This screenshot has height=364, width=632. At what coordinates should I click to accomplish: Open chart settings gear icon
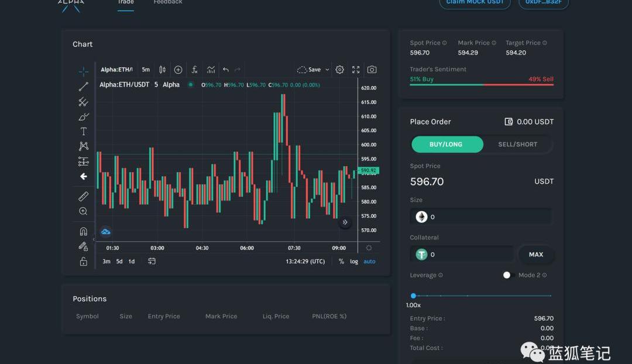(340, 70)
